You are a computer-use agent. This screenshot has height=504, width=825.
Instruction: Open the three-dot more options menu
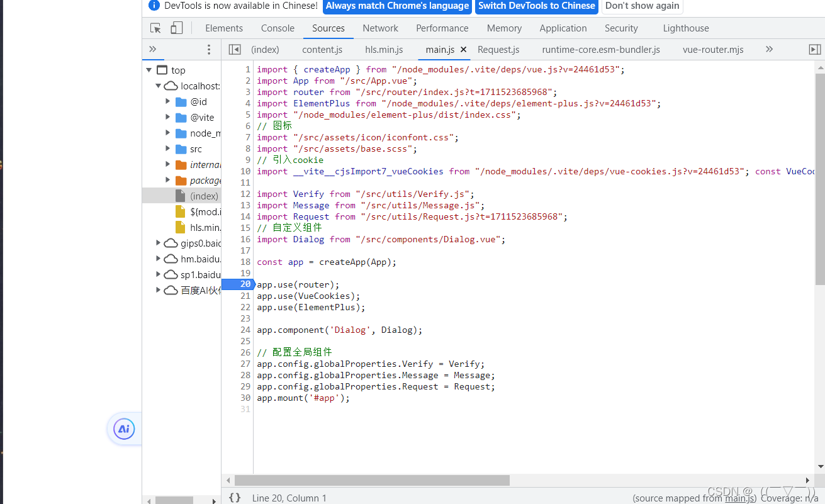tap(209, 49)
